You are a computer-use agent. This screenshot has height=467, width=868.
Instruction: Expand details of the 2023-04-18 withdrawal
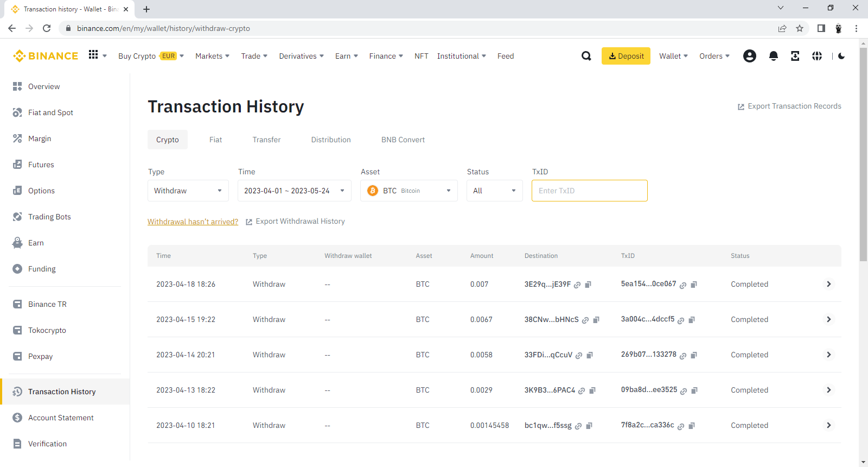point(828,284)
